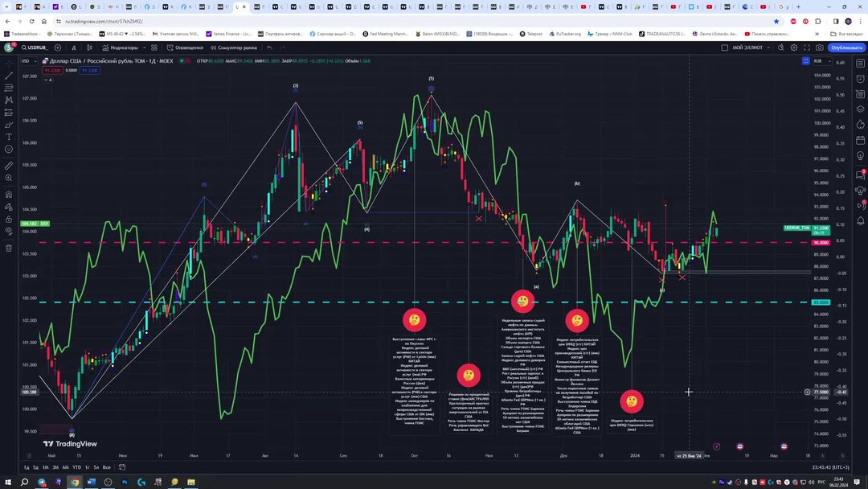868x489 pixels.
Task: Open the forecasting and measurement tools group
Action: coord(8,113)
